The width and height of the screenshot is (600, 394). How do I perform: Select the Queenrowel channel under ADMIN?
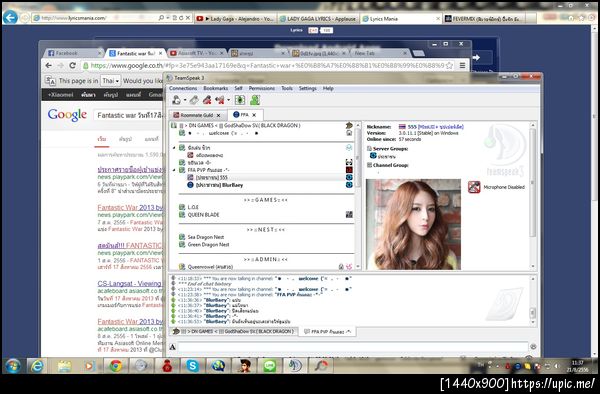[210, 267]
